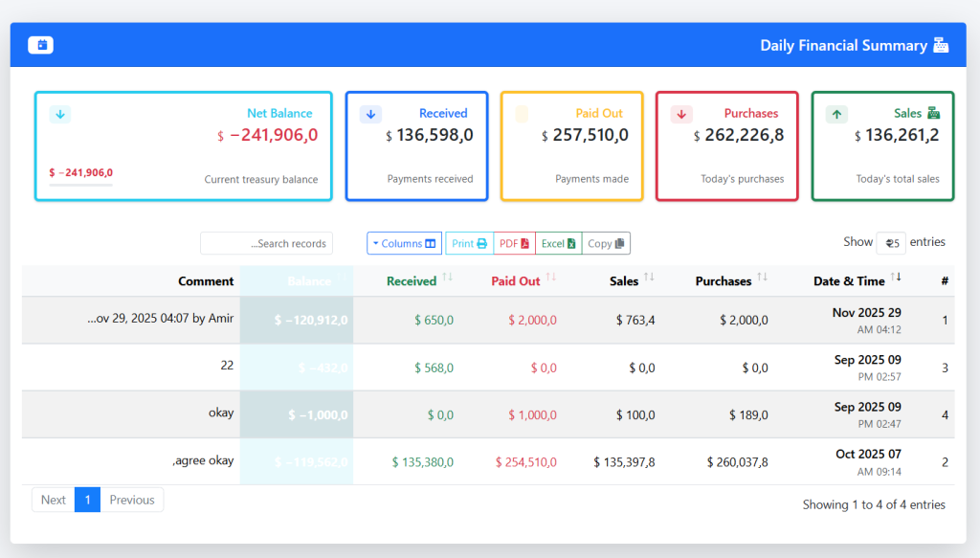
Task: Print the table using the Print button
Action: pyautogui.click(x=469, y=243)
